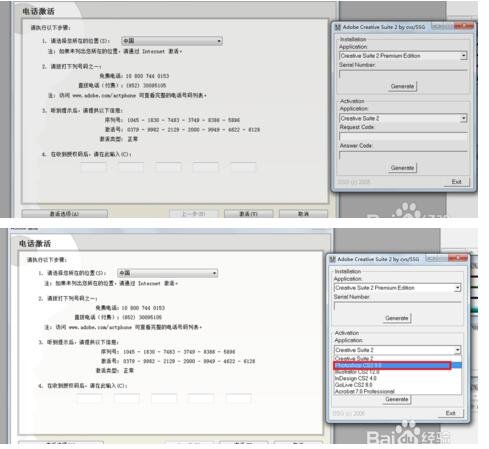The width and height of the screenshot is (489, 449).
Task: Click www.adobe.com/actphone text in upper dialog
Action: tap(104, 96)
